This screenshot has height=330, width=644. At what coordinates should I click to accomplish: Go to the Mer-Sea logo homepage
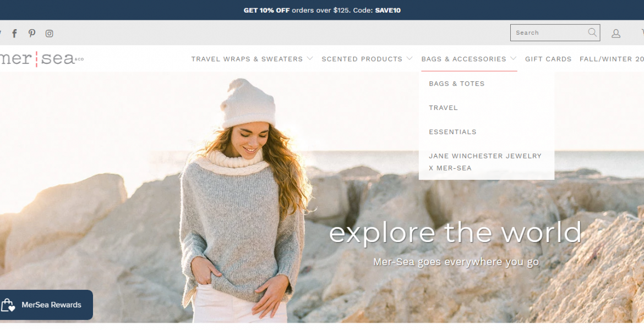(x=41, y=59)
